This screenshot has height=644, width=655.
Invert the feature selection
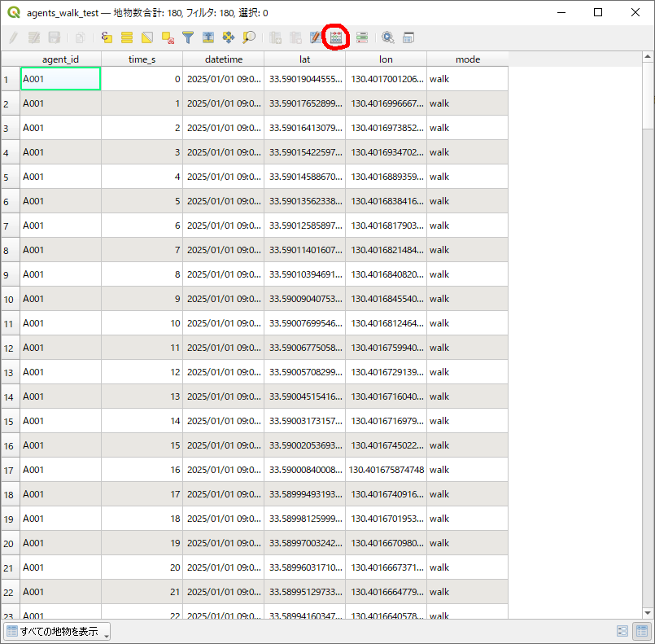147,37
